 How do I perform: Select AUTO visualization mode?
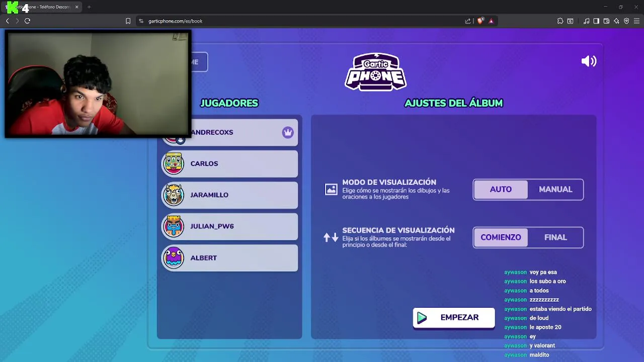click(x=501, y=190)
